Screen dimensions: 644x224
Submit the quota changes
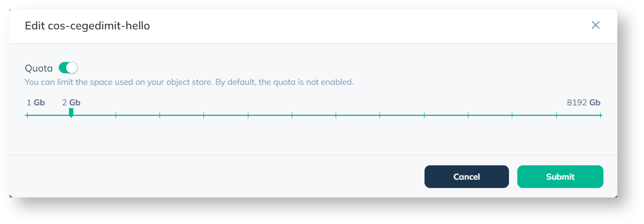pyautogui.click(x=560, y=177)
